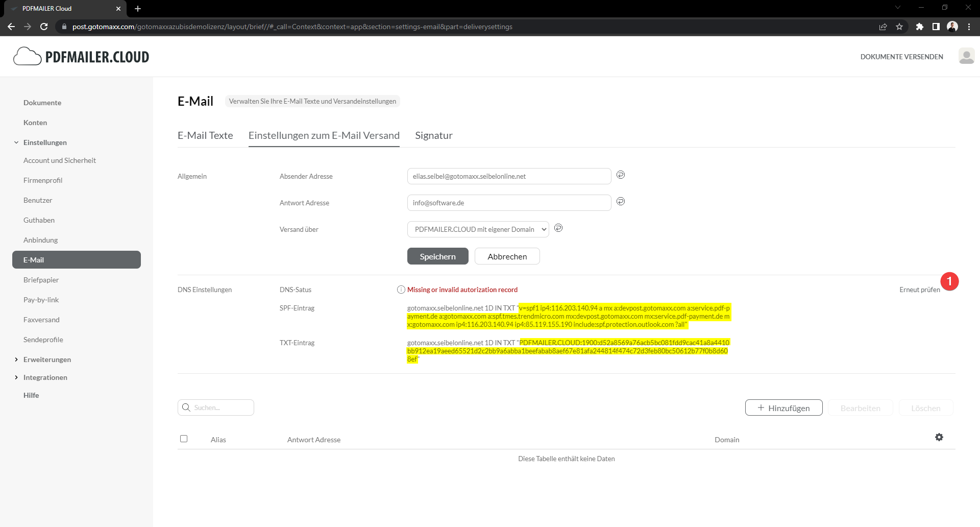The image size is (980, 527).
Task: Open the user profile avatar menu
Action: (x=966, y=57)
